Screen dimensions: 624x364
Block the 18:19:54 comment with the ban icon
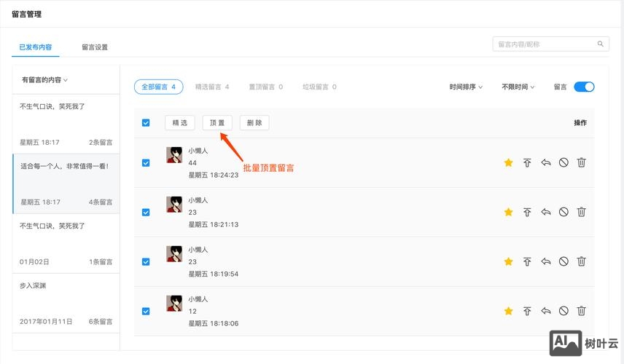[563, 261]
